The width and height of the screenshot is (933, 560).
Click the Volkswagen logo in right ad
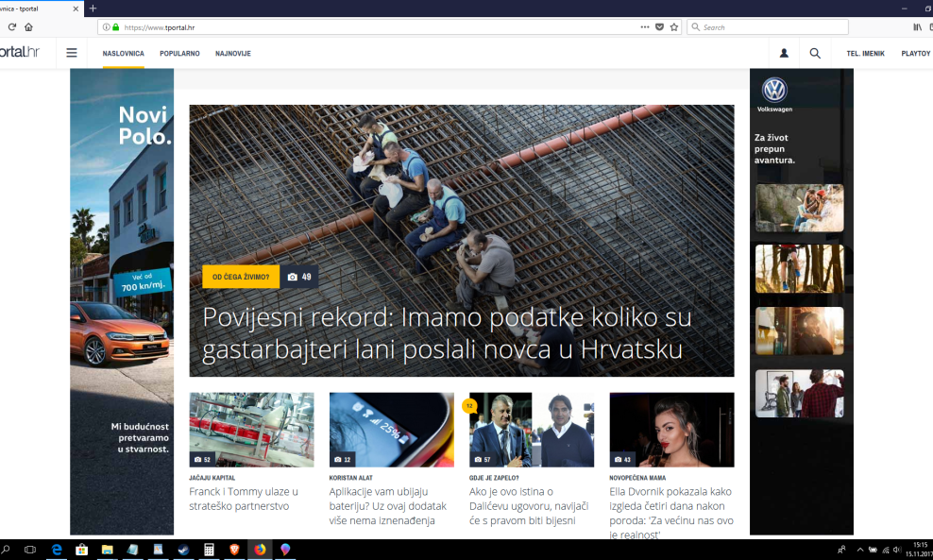(774, 91)
